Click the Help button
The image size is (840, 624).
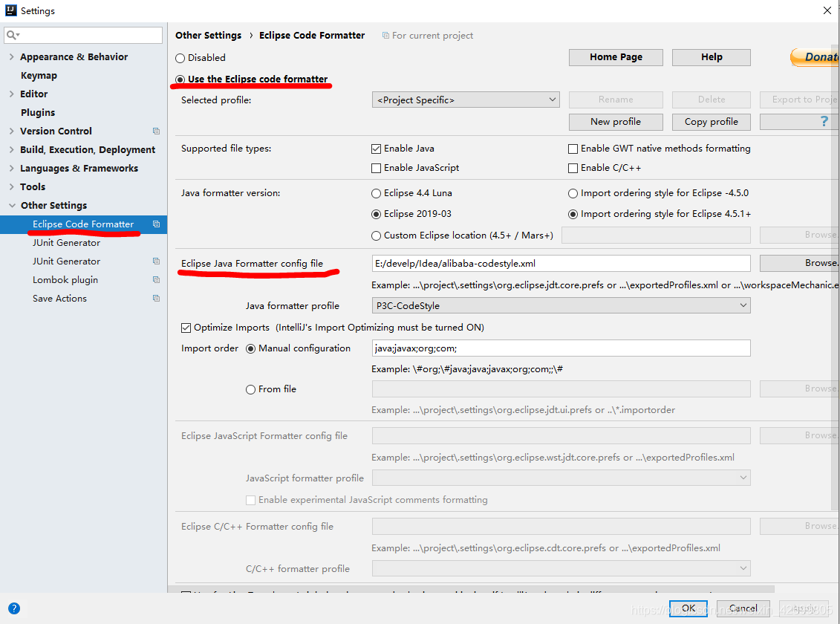[x=712, y=57]
